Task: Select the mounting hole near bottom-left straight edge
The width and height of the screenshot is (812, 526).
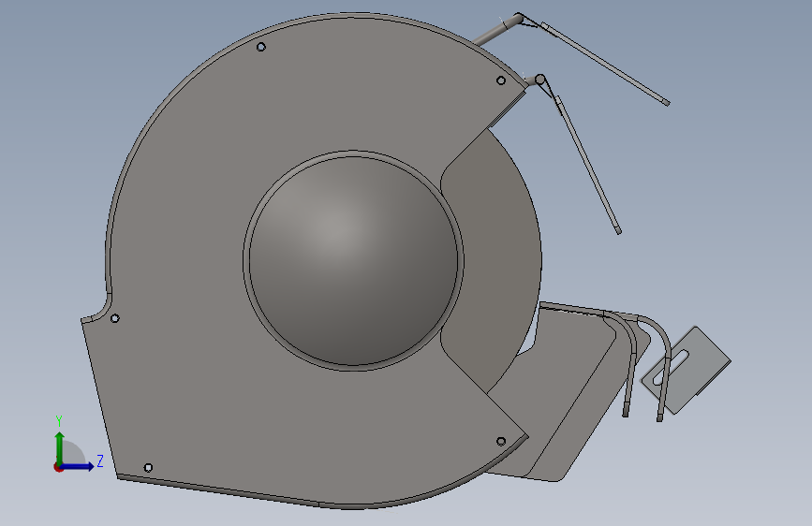Action: click(x=148, y=468)
